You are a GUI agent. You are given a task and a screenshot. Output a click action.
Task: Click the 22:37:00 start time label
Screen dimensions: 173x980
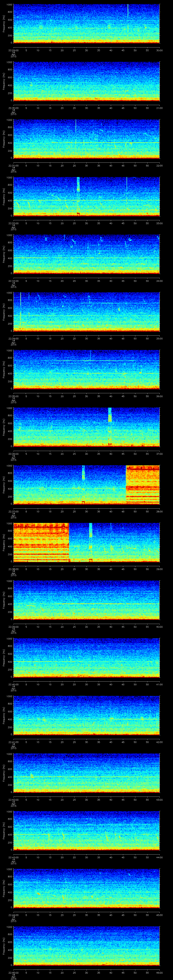tap(13, 511)
